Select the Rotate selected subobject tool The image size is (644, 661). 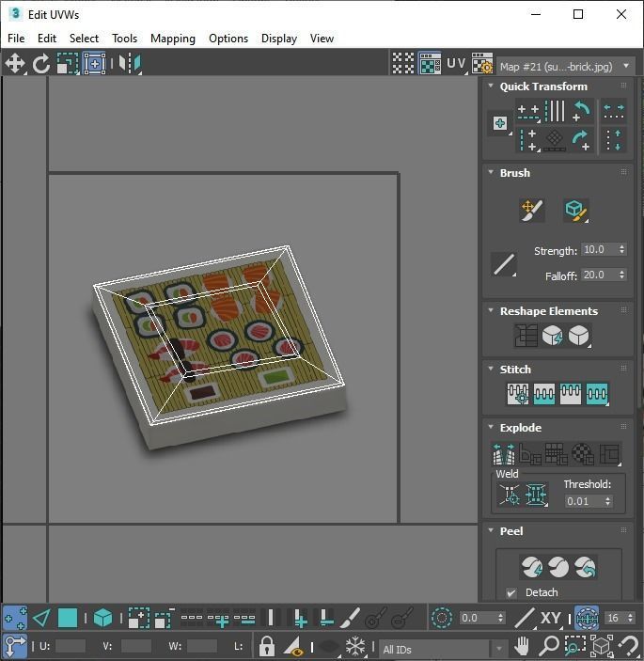point(40,64)
